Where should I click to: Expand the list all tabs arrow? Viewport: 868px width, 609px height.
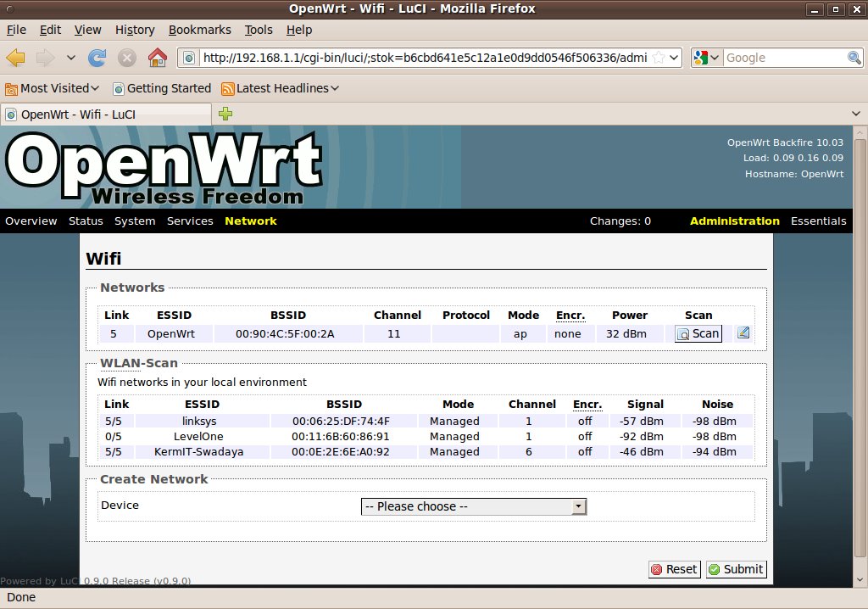coord(855,114)
